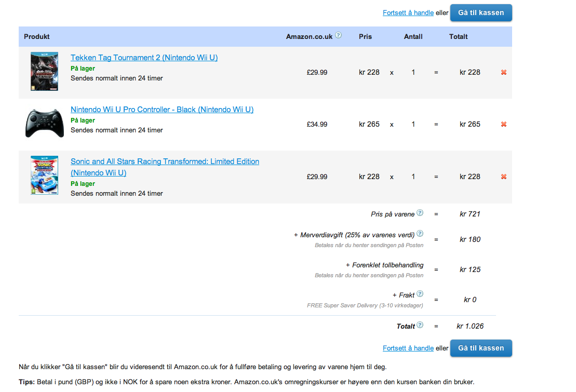
Task: Open Nintendo Wii U Pro Controller link
Action: click(162, 110)
